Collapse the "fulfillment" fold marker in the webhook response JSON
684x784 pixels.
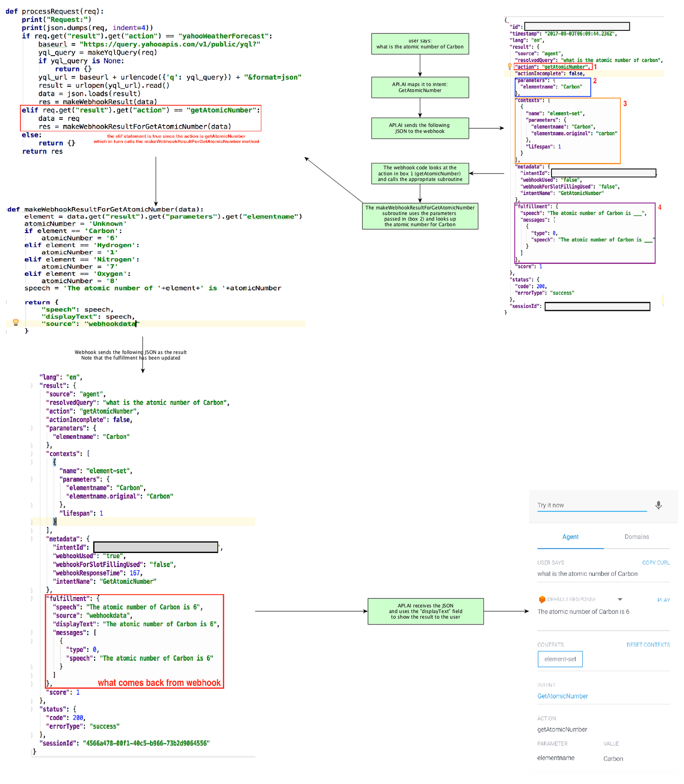[x=32, y=598]
